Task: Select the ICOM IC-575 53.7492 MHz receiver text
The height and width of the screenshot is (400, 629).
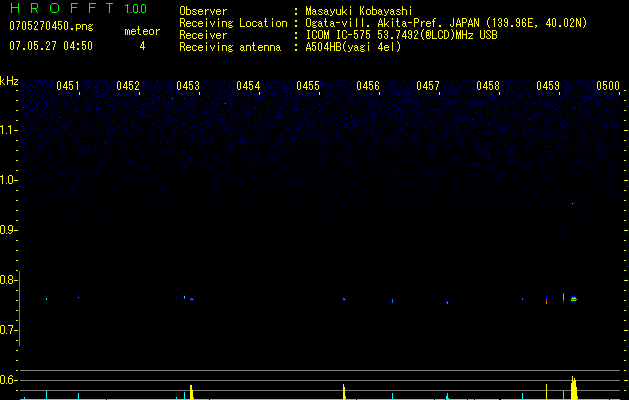Action: [x=401, y=35]
